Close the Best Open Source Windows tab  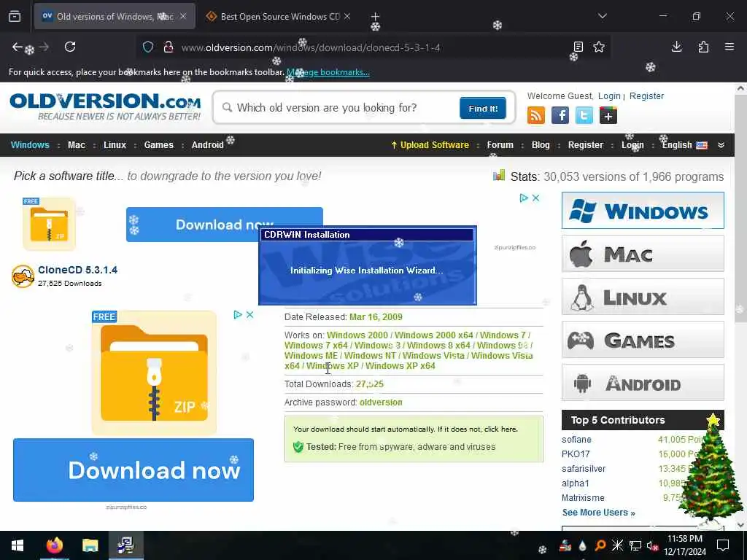[347, 16]
